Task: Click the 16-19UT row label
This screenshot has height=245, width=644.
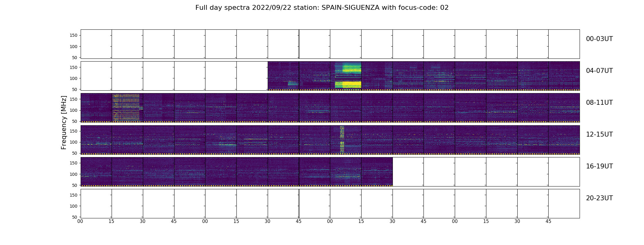Action: [x=599, y=166]
